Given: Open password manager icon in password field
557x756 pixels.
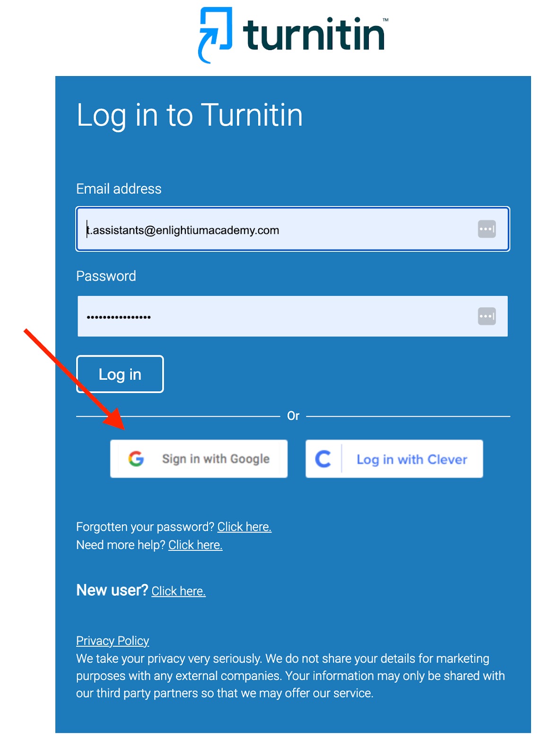Looking at the screenshot, I should click(x=487, y=316).
